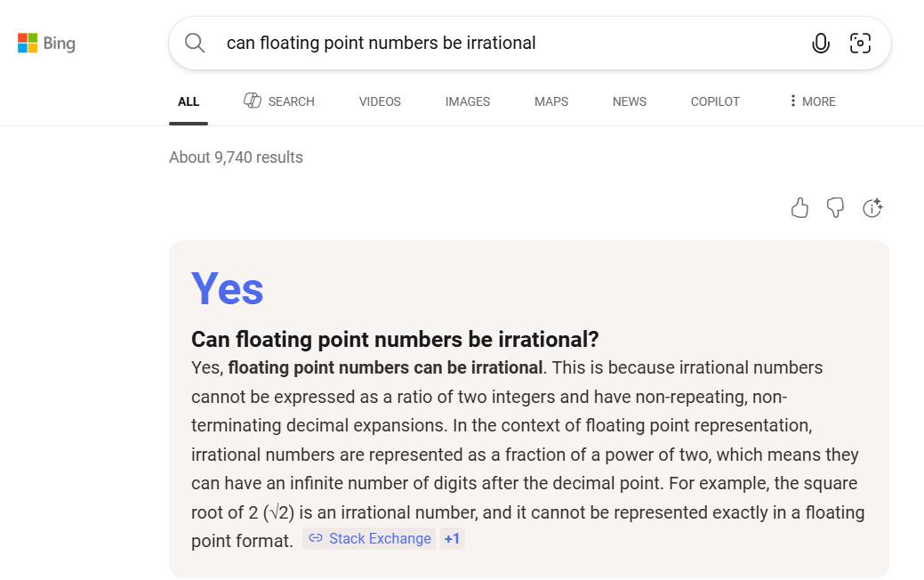Image resolution: width=924 pixels, height=580 pixels.
Task: Click the AI info sparkle icon
Action: point(872,208)
